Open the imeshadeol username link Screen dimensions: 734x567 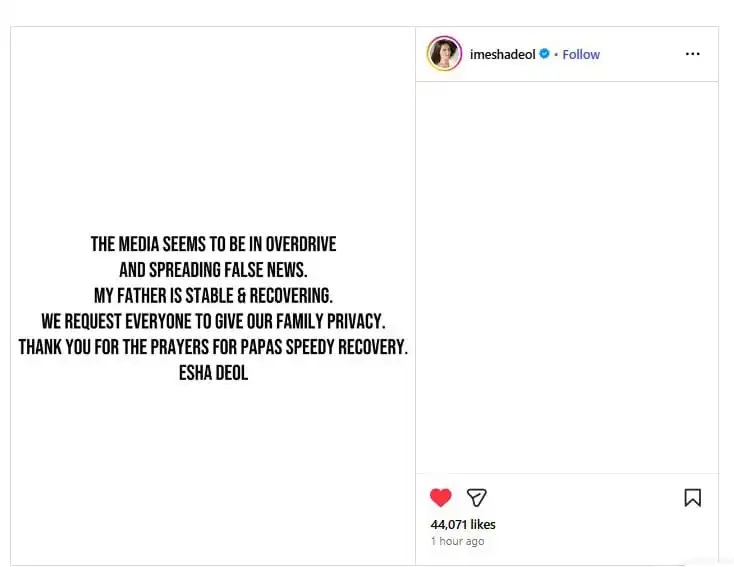tap(502, 54)
